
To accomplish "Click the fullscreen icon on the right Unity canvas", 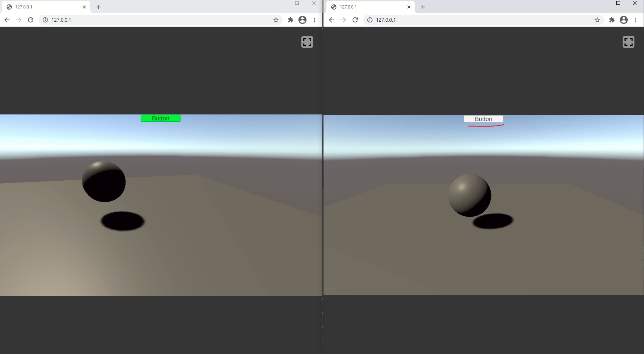I will 628,42.
